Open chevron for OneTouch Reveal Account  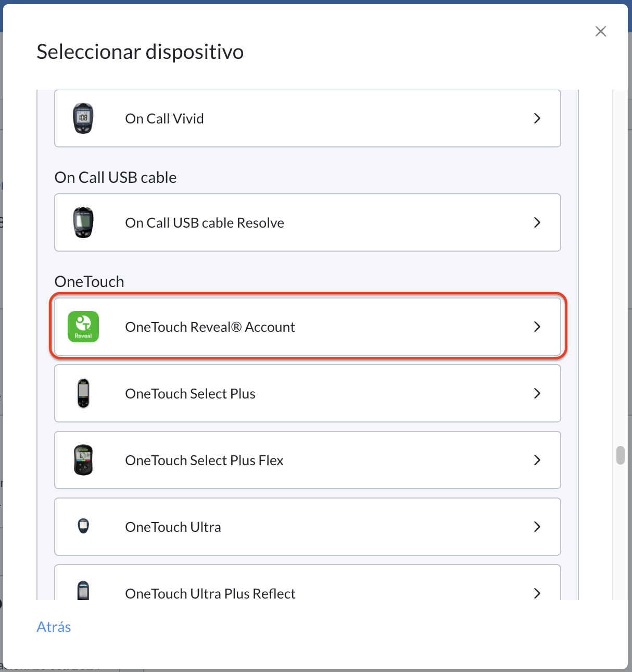point(537,327)
